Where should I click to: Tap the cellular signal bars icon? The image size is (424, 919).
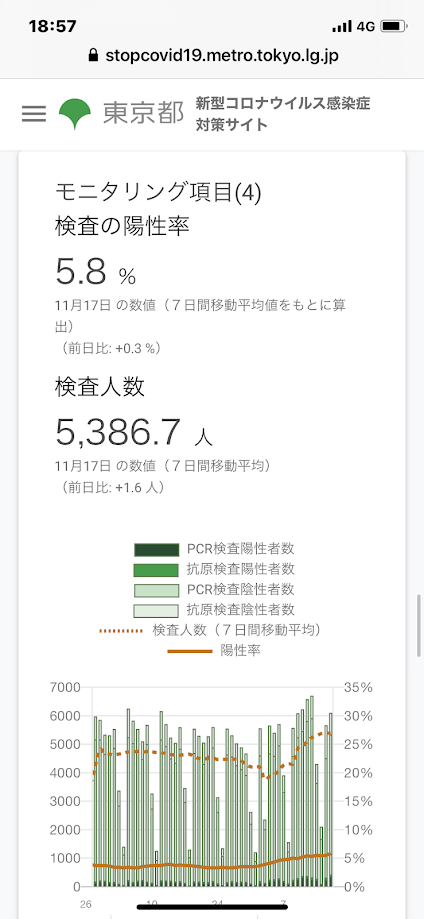tap(342, 26)
